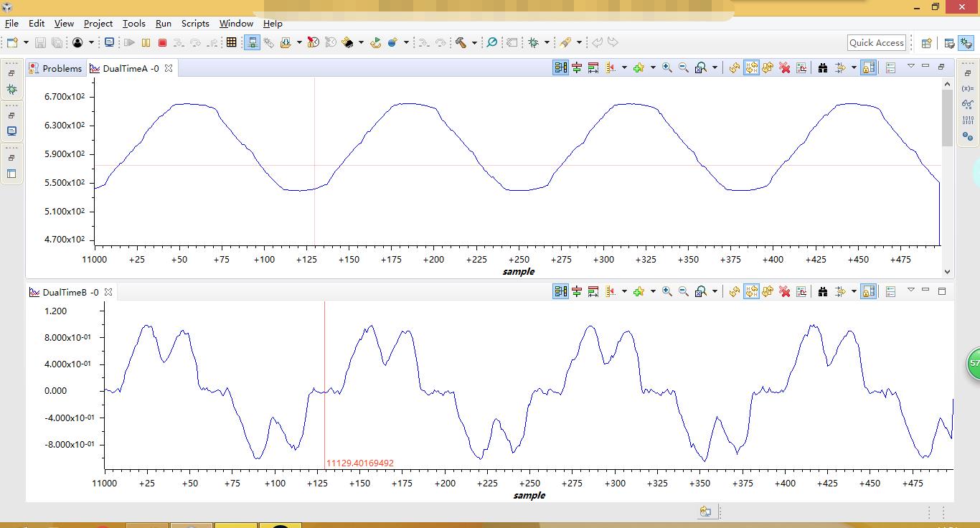Viewport: 980px width, 528px height.
Task: Open the memory browser grid icon
Action: coord(231,43)
